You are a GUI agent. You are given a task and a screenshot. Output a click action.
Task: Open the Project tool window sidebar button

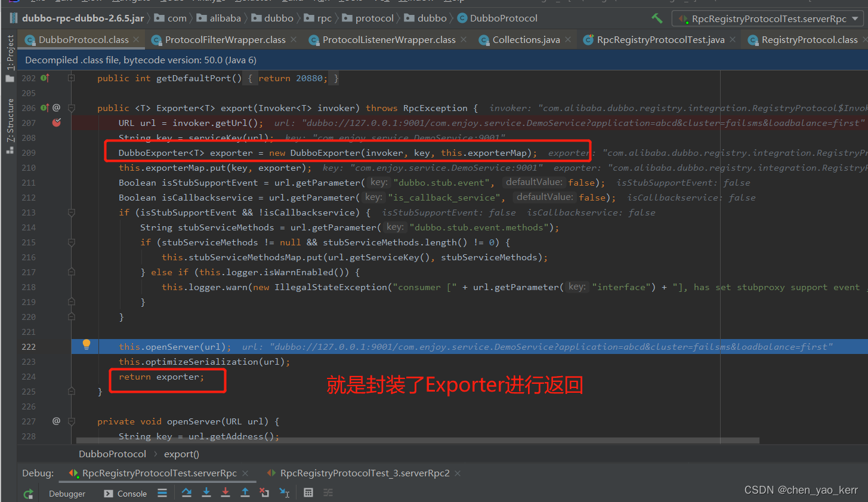[x=10, y=57]
